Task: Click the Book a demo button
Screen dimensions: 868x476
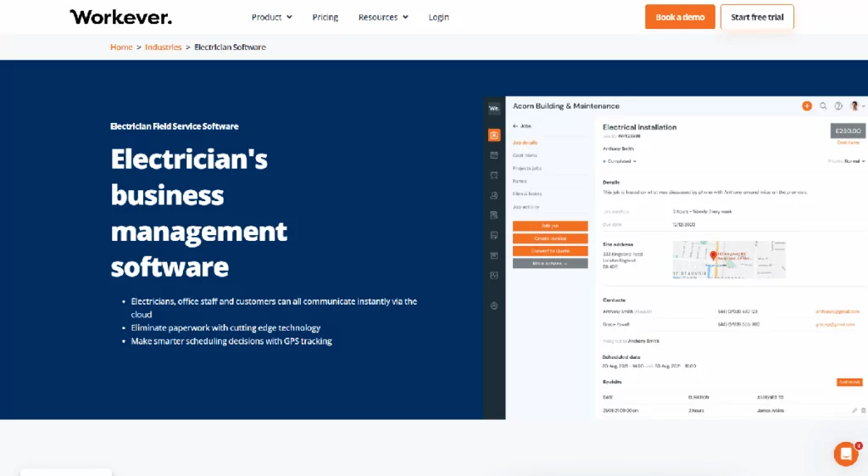Action: click(x=680, y=17)
